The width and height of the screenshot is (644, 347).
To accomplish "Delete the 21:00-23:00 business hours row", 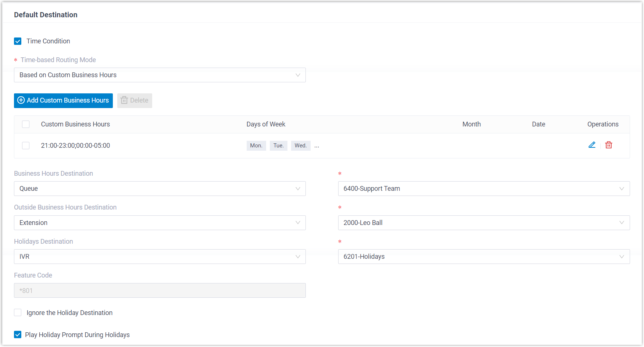I will point(609,145).
